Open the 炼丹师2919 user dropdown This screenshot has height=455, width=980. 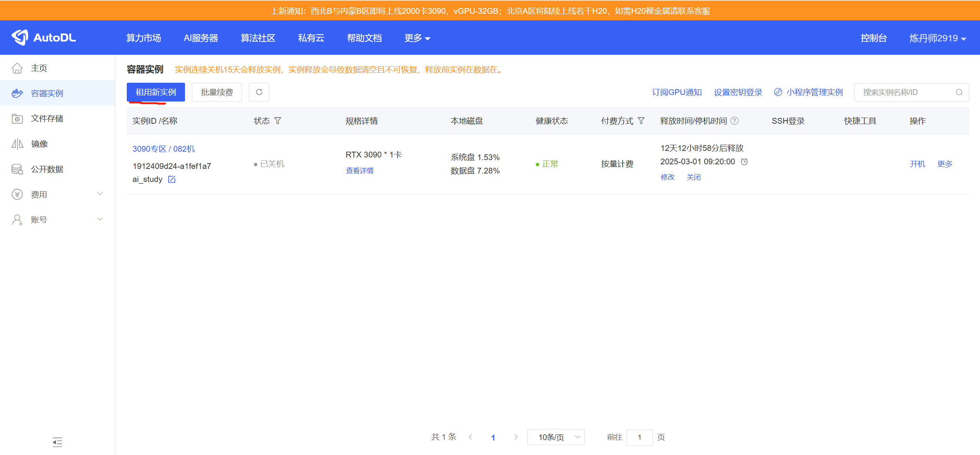click(x=937, y=38)
